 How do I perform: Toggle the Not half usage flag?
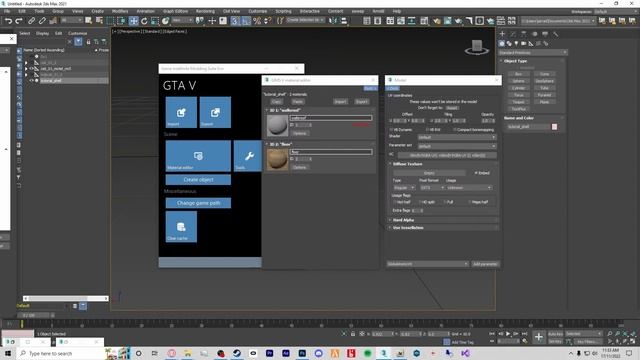pos(395,202)
